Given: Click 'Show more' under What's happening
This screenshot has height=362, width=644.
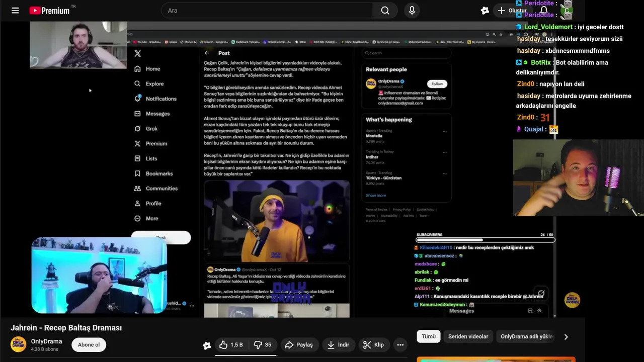Looking at the screenshot, I should click(x=376, y=196).
